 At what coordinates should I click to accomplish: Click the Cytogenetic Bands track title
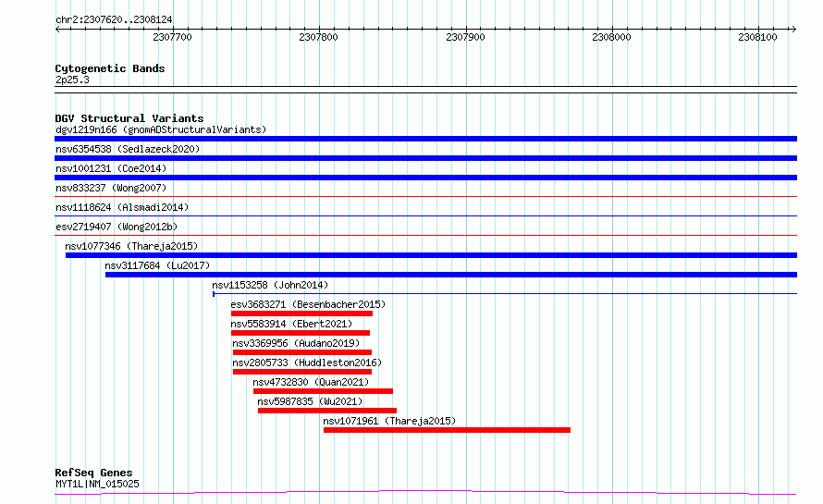pos(110,68)
